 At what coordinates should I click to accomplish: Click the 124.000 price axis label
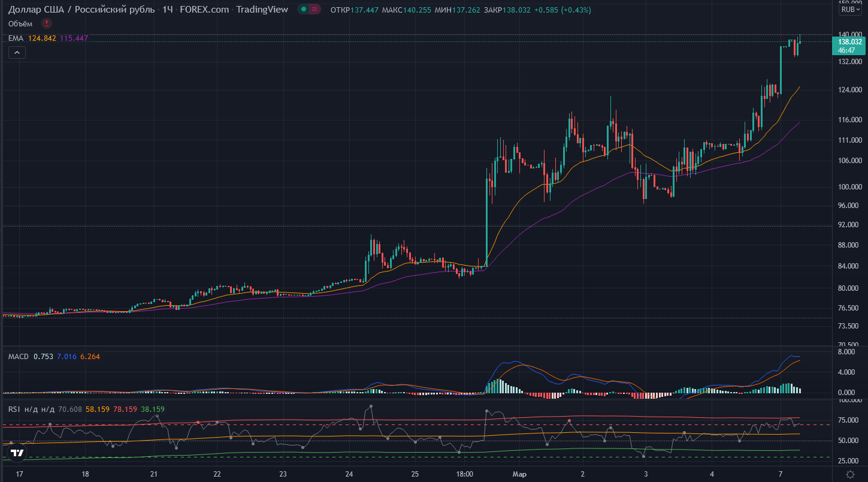point(851,90)
